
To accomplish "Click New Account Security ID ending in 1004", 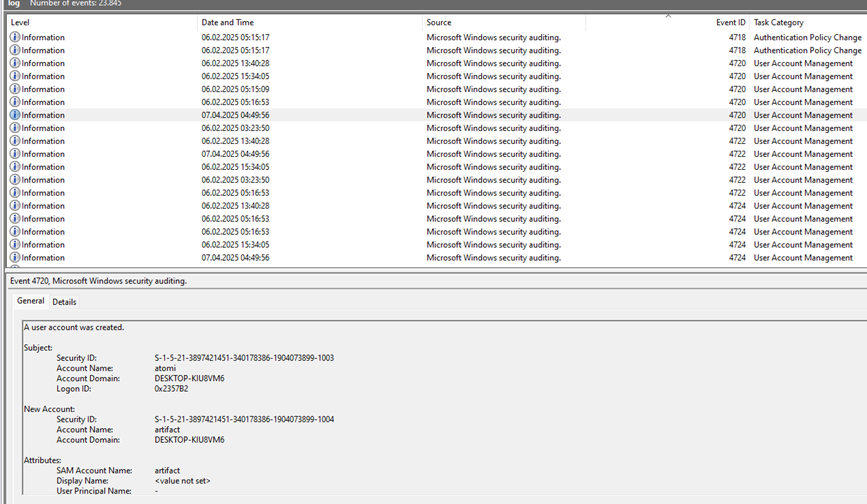I will pyautogui.click(x=244, y=419).
